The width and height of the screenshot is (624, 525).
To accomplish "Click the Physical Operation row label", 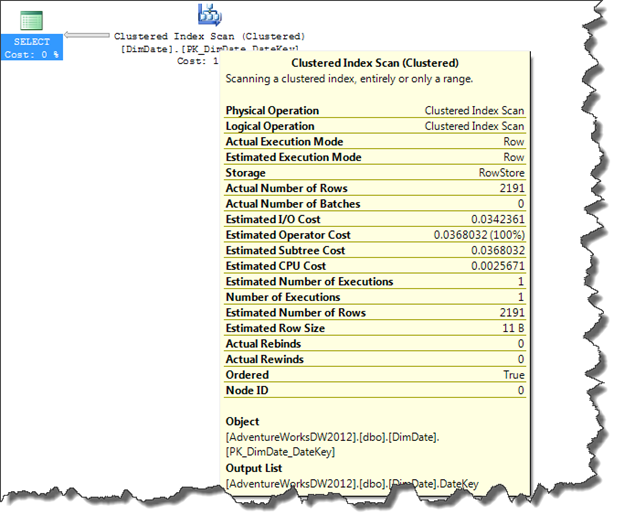I will click(272, 110).
